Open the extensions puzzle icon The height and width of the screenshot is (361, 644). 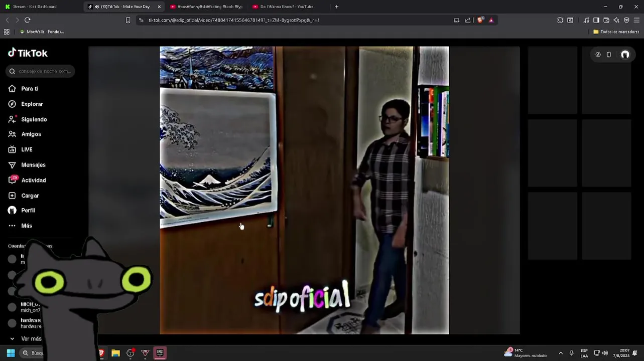[x=560, y=20]
